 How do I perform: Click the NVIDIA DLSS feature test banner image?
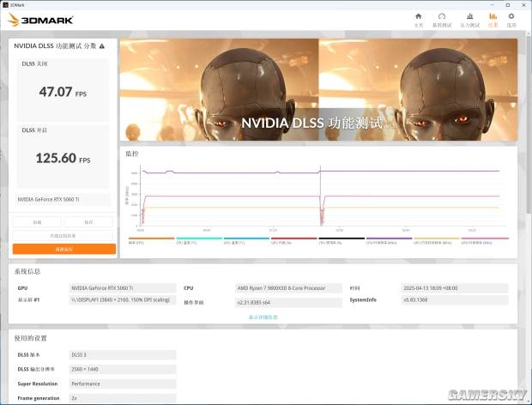[318, 89]
